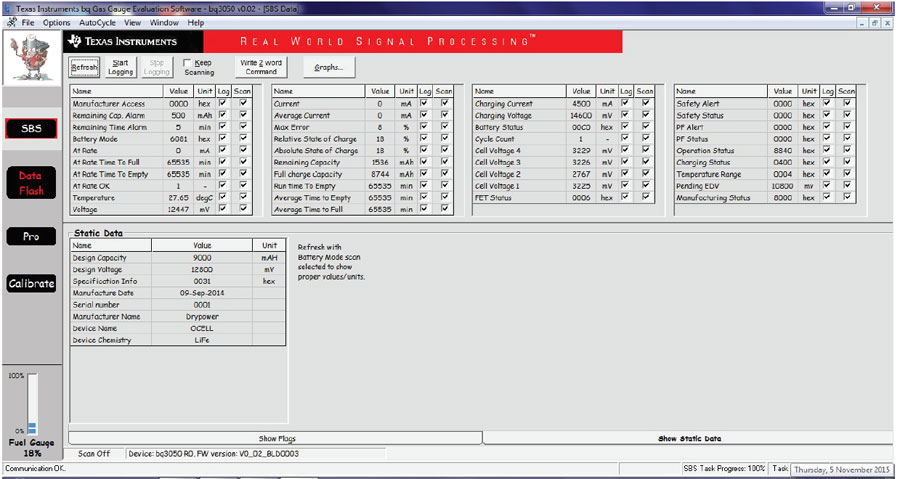
Task: Click the Write 2 word Command button
Action: (261, 67)
